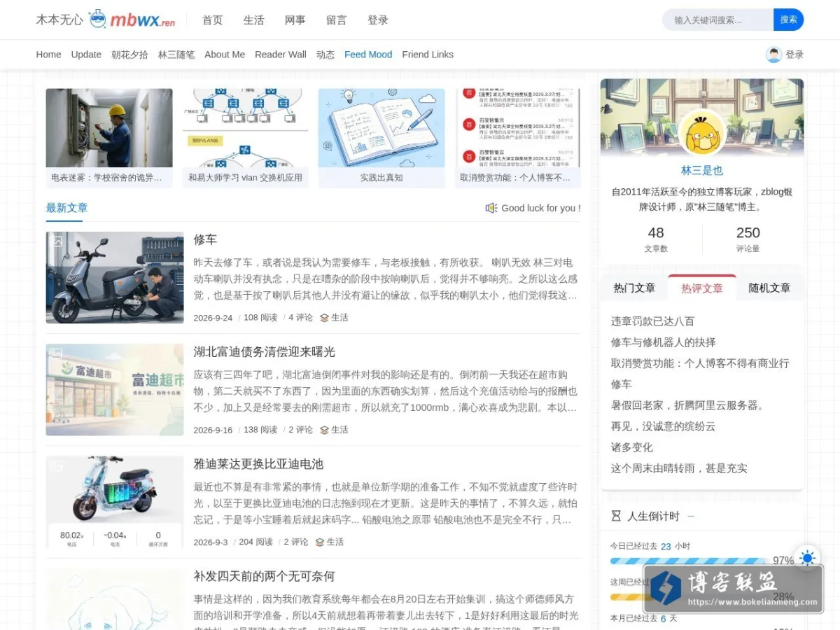Open featured card 取消赞赏功能
The height and width of the screenshot is (630, 840).
[517, 138]
